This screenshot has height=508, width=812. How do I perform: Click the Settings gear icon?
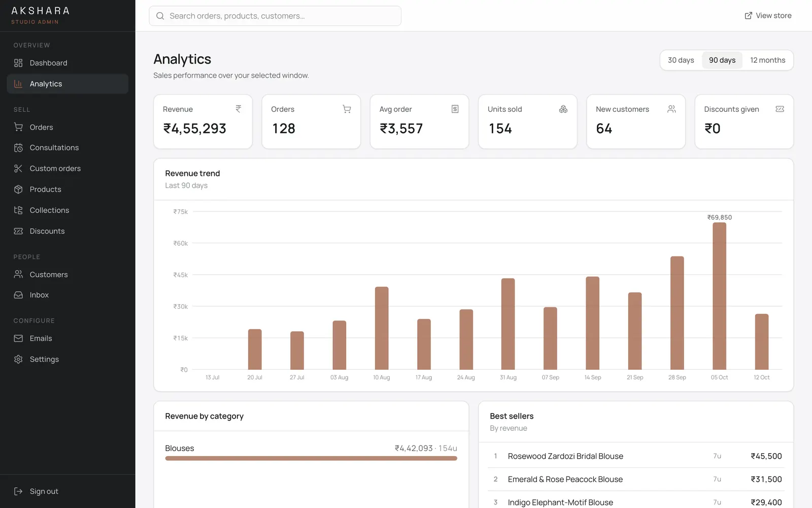pyautogui.click(x=18, y=359)
